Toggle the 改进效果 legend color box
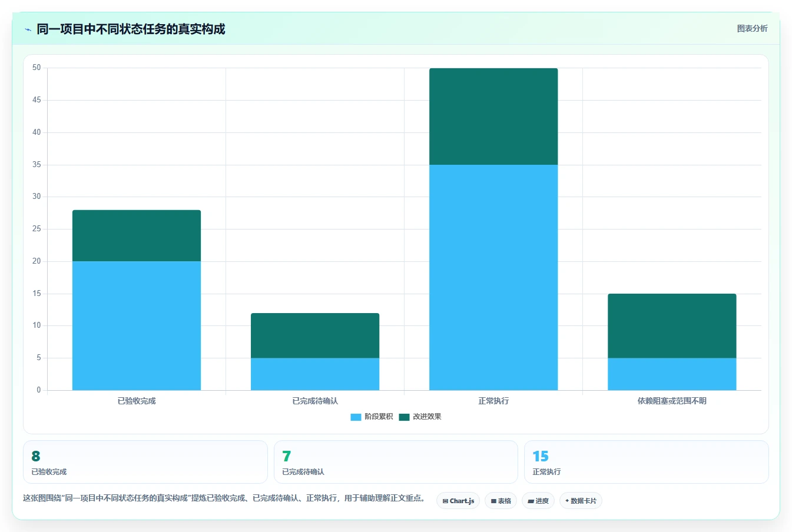Viewport: 792px width, 532px height. click(404, 417)
